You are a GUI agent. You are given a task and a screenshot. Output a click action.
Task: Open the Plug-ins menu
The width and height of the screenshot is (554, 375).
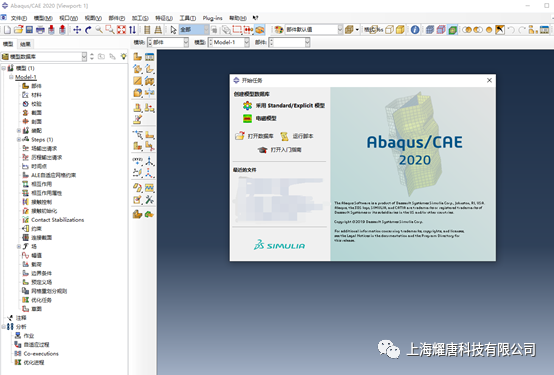tap(212, 18)
